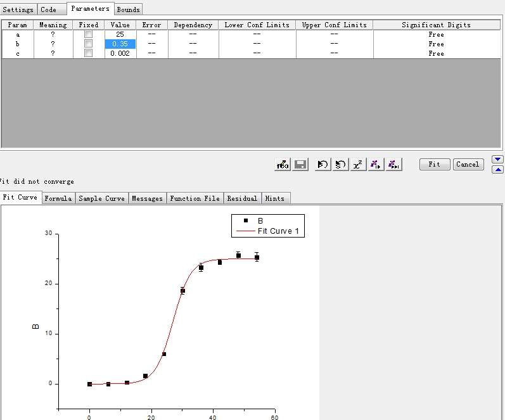Select the Parameters tab

point(90,8)
